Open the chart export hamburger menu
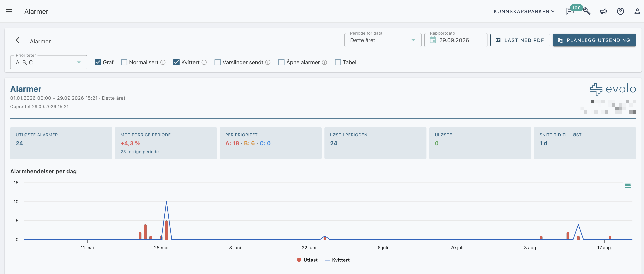The image size is (644, 274). tap(628, 186)
